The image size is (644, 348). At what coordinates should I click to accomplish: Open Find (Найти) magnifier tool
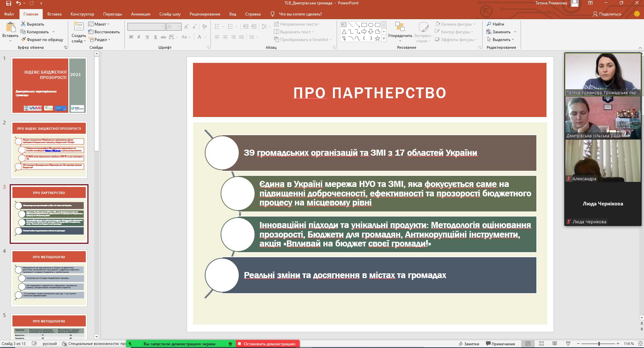tap(495, 24)
